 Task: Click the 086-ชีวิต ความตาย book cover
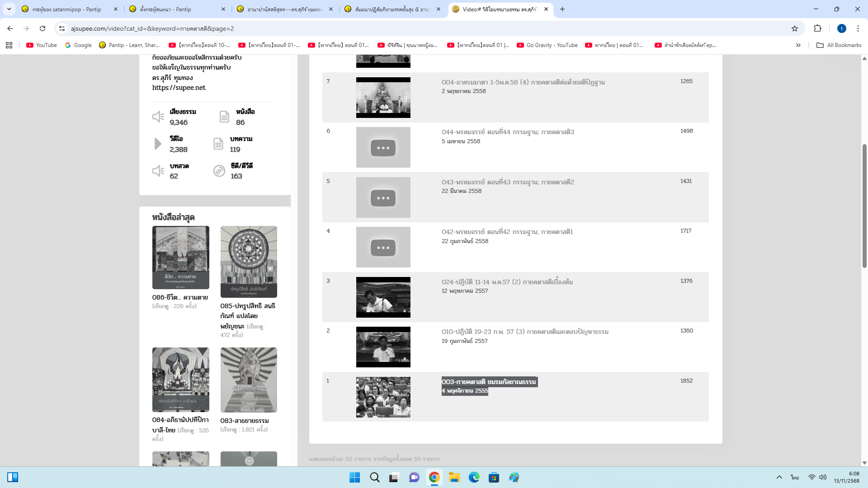click(x=180, y=258)
